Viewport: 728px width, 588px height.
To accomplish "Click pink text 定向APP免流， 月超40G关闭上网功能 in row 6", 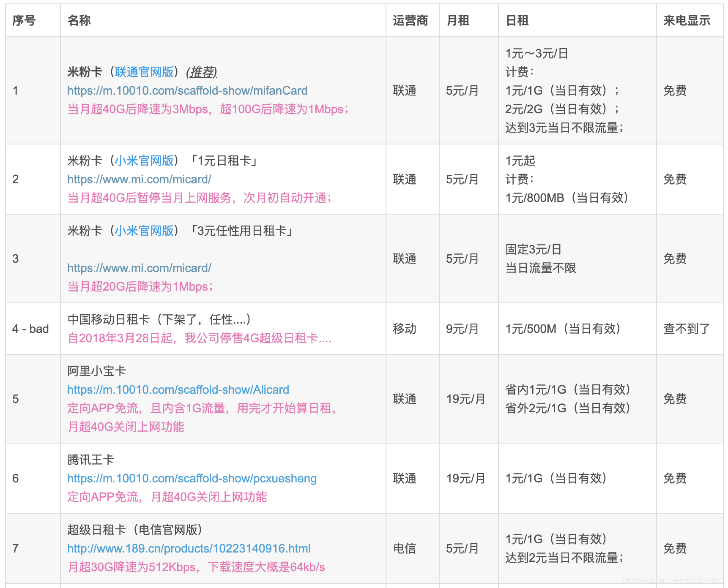I will point(167,497).
